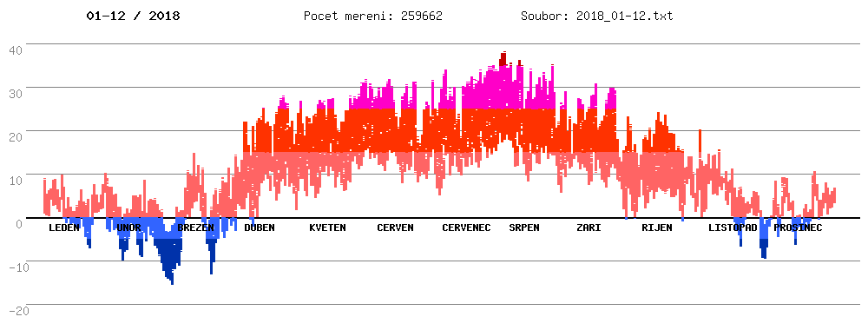Select the DUBEN month label

coord(259,228)
